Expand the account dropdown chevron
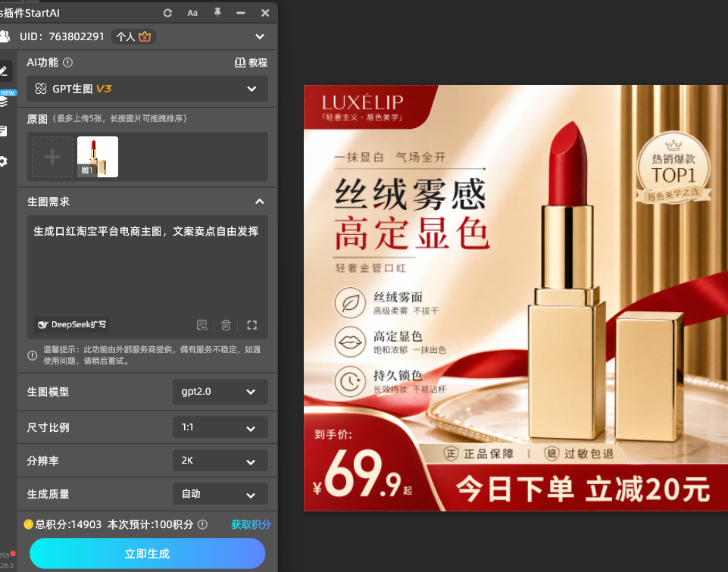 click(x=260, y=36)
